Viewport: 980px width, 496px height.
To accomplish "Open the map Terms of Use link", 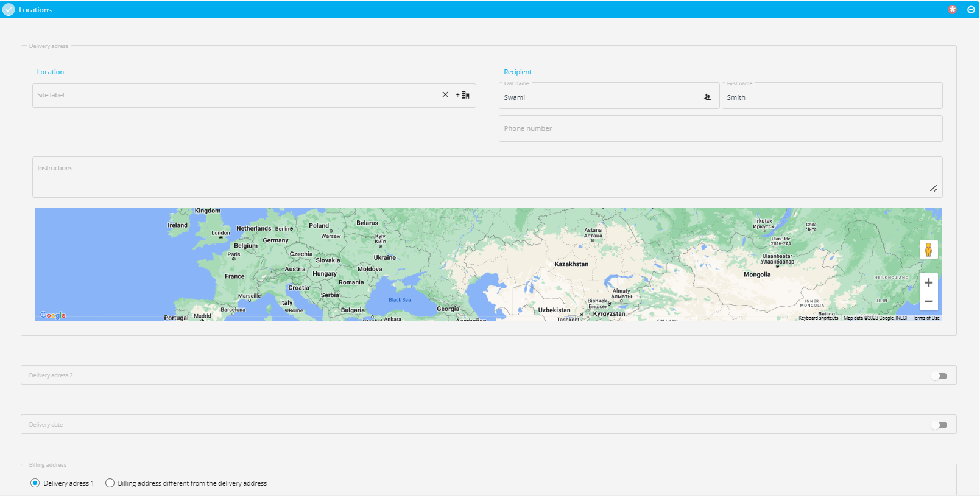I will 926,318.
